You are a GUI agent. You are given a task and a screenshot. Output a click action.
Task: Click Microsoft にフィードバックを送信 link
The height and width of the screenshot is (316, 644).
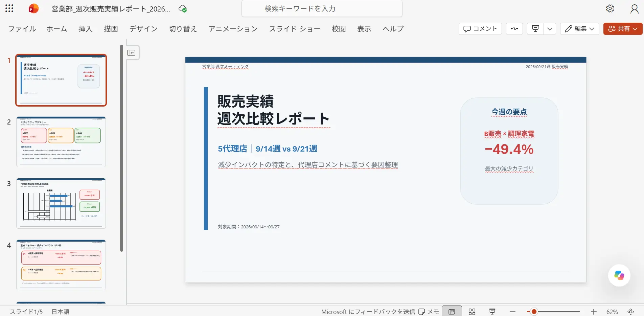pos(368,312)
